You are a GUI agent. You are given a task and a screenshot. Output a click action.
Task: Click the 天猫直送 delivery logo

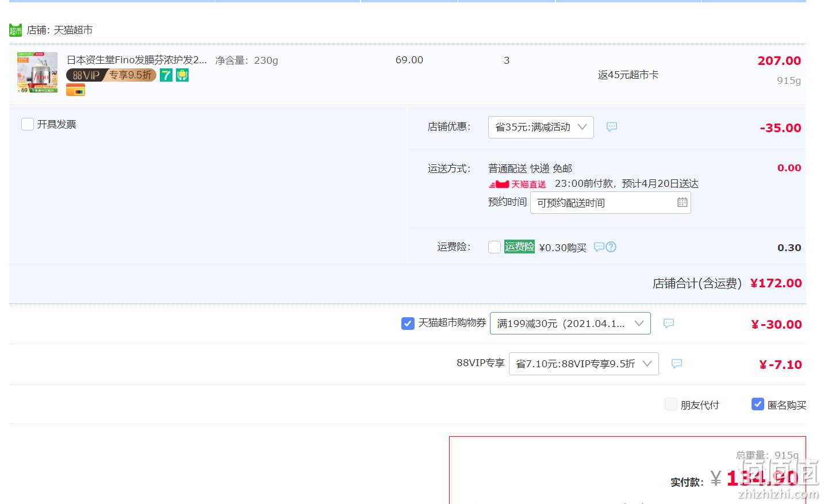pos(518,184)
